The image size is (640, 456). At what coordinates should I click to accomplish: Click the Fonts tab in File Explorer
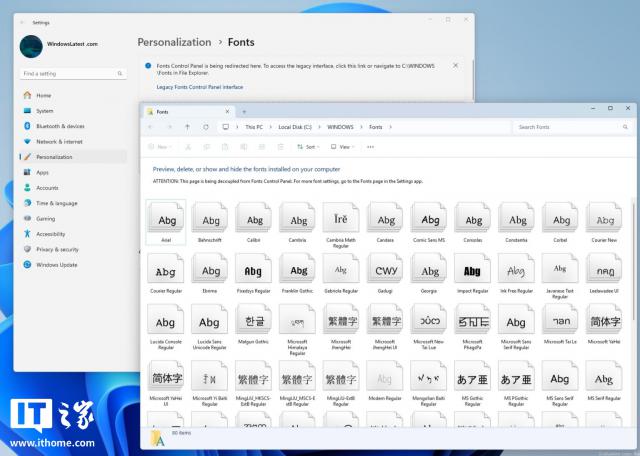click(x=165, y=112)
